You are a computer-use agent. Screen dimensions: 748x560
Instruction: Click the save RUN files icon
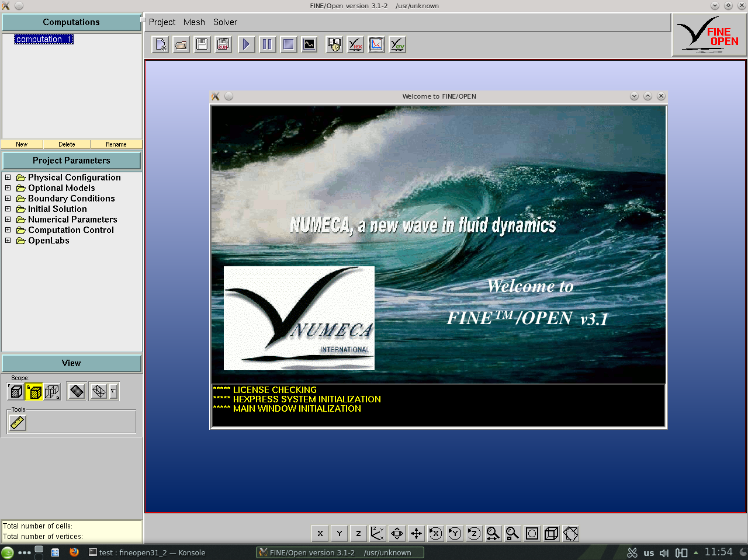[223, 44]
